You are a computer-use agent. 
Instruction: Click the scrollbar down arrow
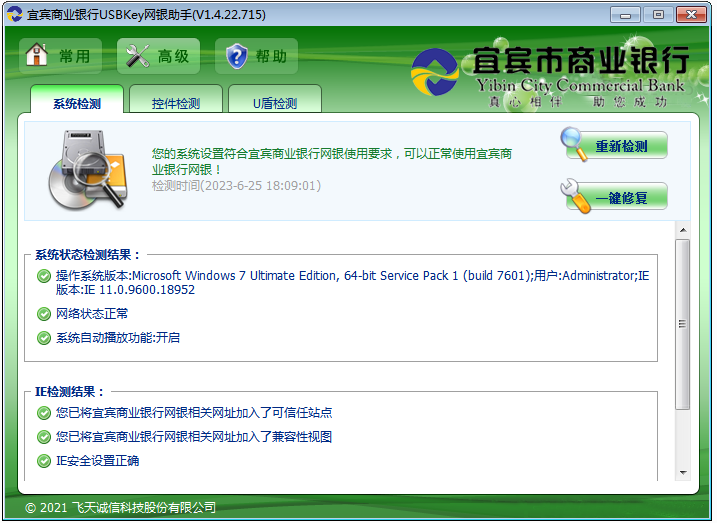point(683,472)
